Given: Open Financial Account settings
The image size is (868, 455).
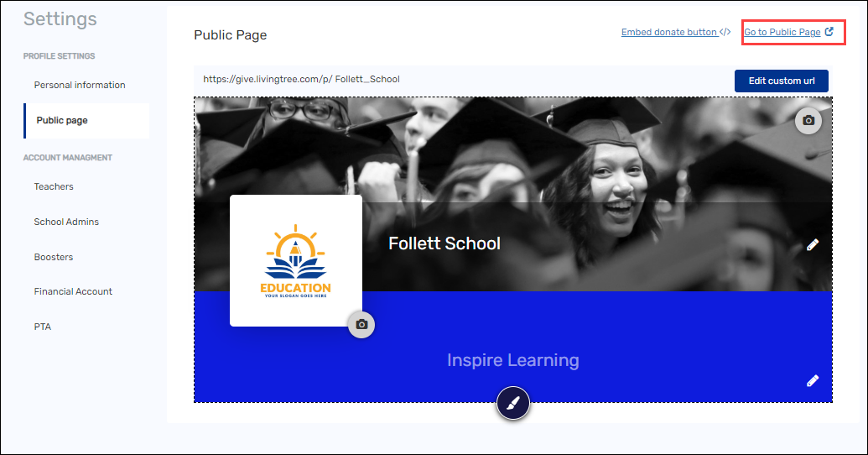Looking at the screenshot, I should [x=73, y=291].
